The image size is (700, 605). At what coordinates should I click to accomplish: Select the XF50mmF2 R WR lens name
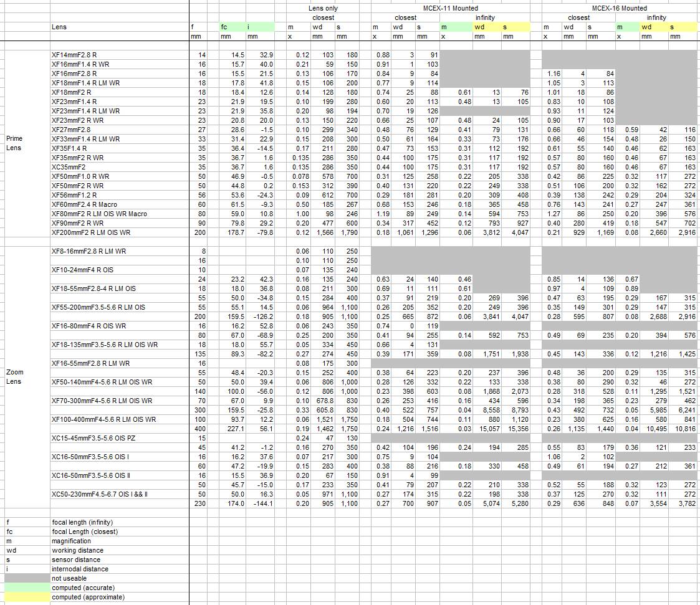(119, 186)
